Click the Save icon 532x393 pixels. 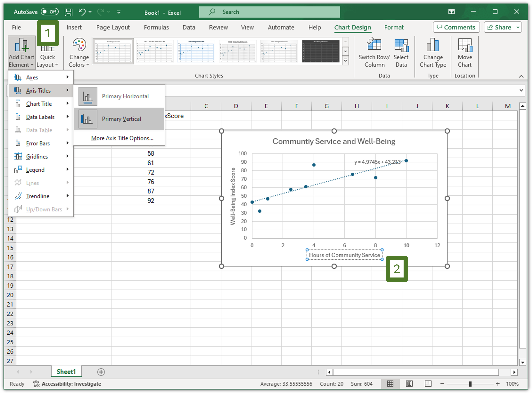click(x=69, y=12)
